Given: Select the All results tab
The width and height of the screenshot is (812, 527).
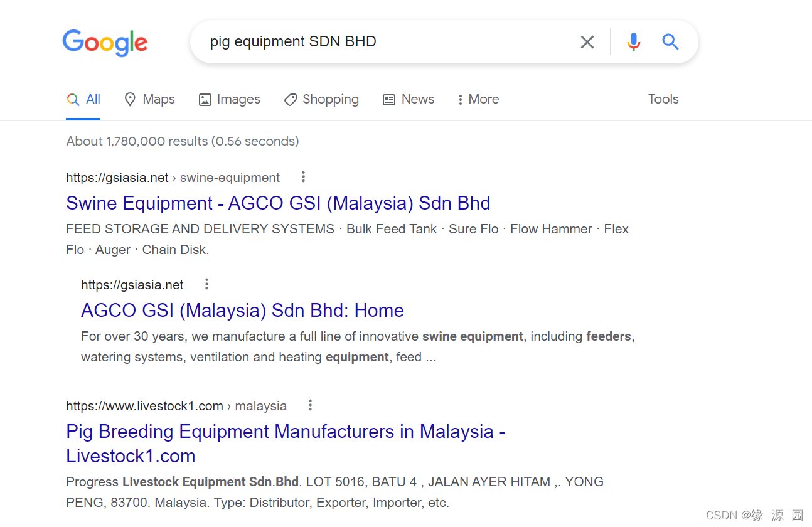Looking at the screenshot, I should 83,99.
